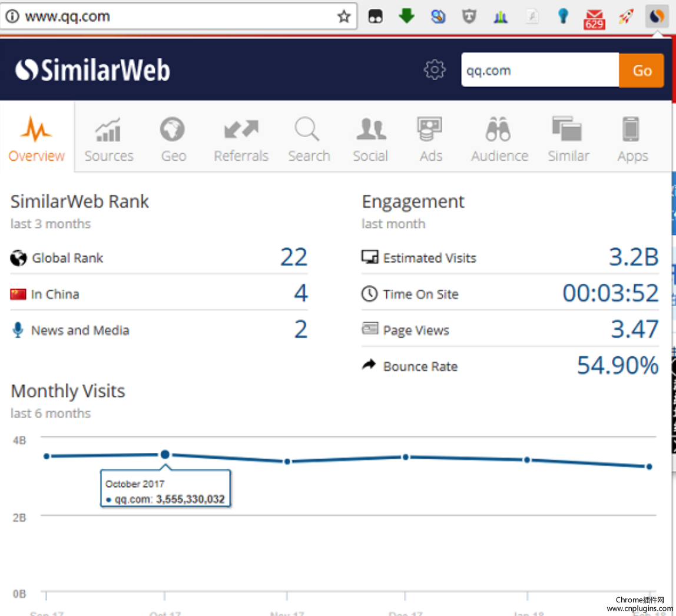Viewport: 676px width, 616px height.
Task: Open the SimilarWeb extension icon in toolbar
Action: click(657, 16)
